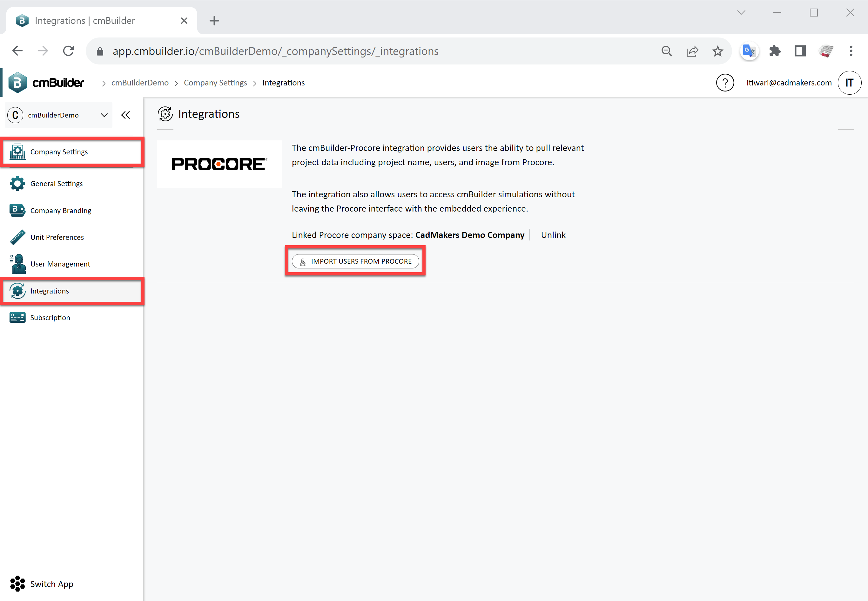Viewport: 868px width, 601px height.
Task: Toggle browser side panel
Action: coord(800,51)
